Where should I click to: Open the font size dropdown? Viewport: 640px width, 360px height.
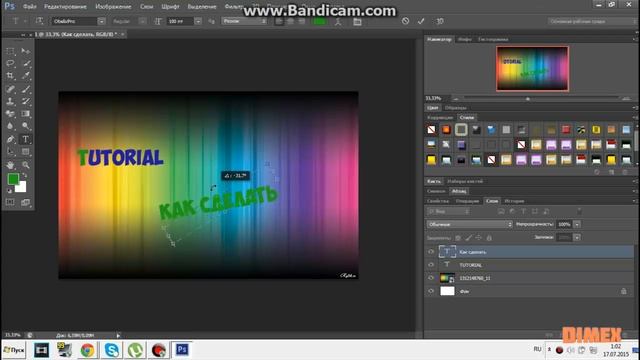pos(198,21)
